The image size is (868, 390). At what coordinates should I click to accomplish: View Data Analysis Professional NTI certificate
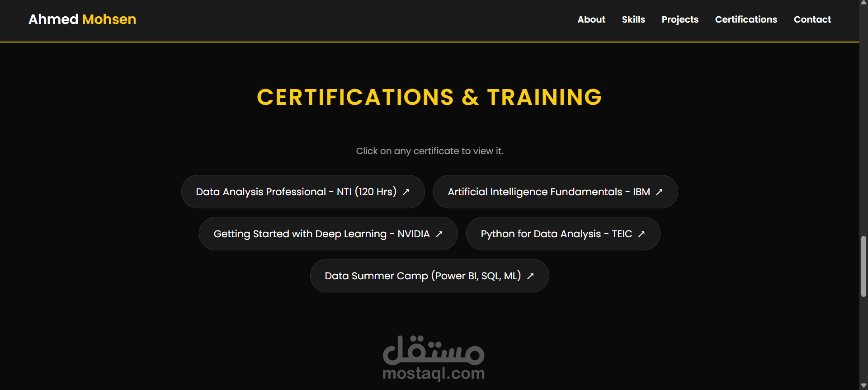point(303,192)
